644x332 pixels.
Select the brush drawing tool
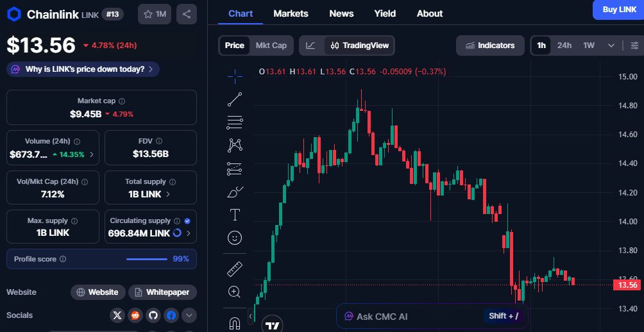coord(235,192)
